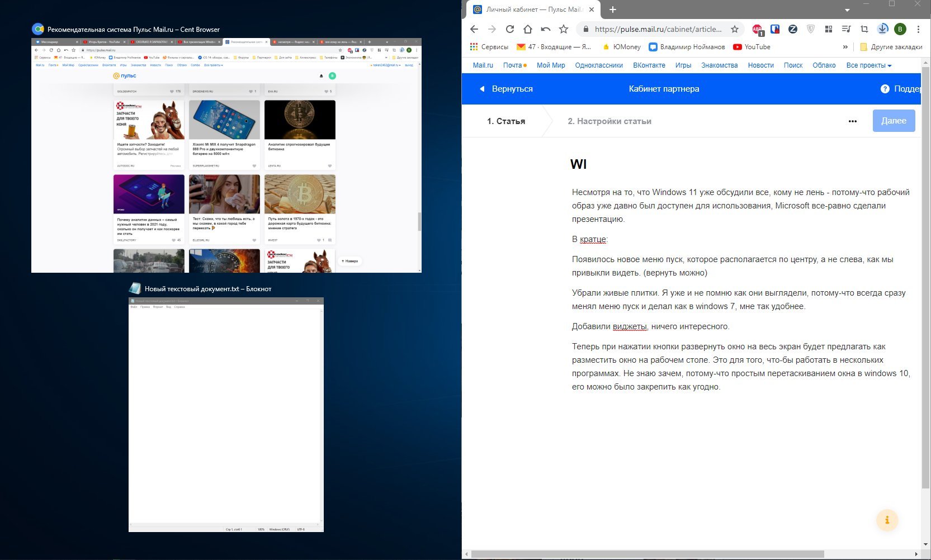931x560 pixels.
Task: Open Облако in the portal menu
Action: pos(824,65)
